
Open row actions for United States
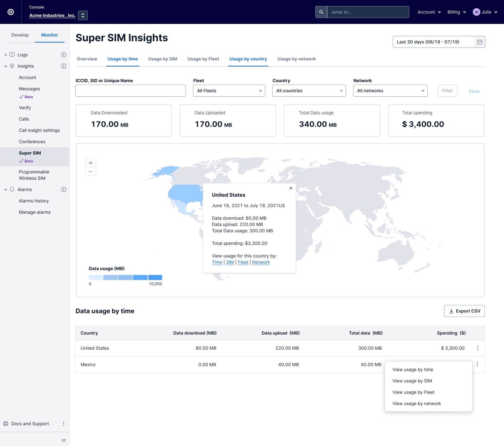point(478,348)
